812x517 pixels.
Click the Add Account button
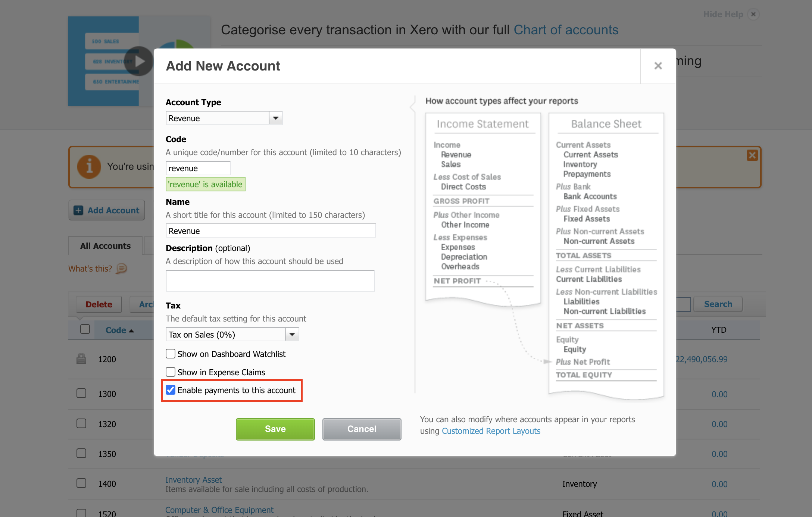pos(107,210)
